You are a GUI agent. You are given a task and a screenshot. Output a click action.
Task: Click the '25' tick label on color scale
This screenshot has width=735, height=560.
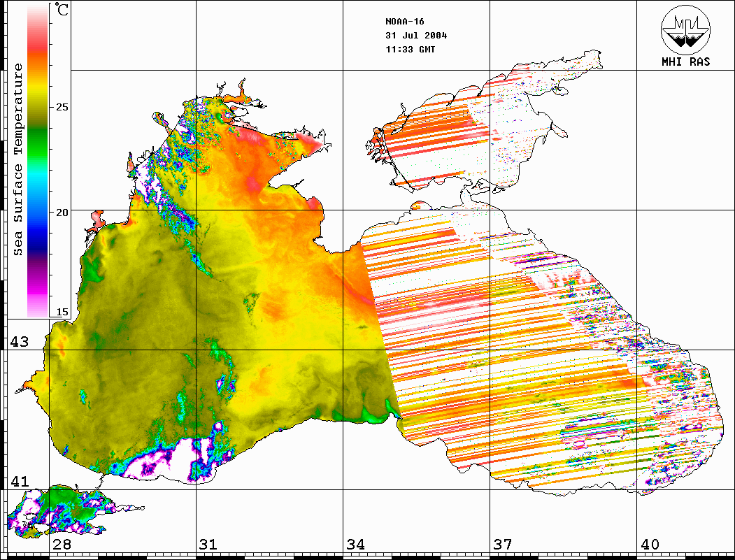click(62, 107)
